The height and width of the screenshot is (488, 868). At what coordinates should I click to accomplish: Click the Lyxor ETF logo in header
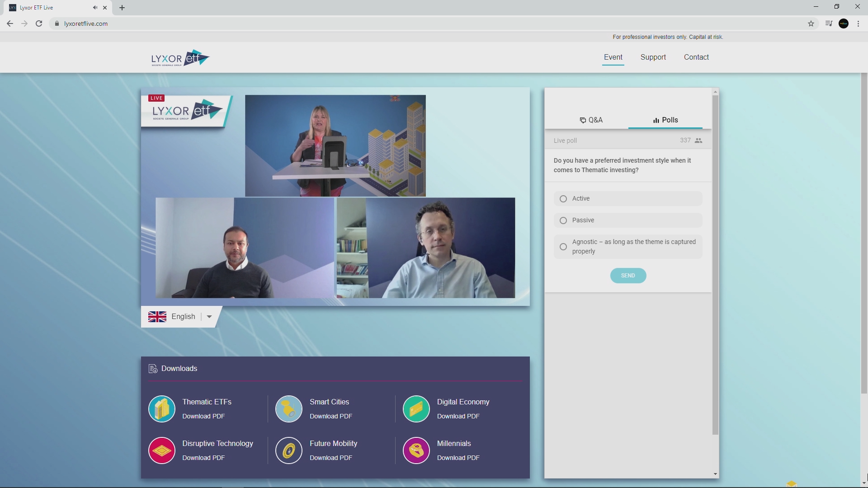(180, 58)
